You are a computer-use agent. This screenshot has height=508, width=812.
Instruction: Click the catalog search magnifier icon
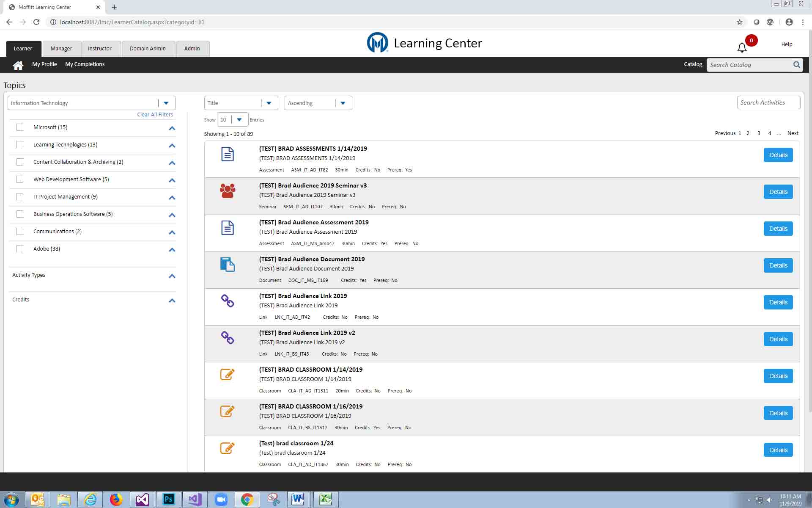pyautogui.click(x=796, y=65)
